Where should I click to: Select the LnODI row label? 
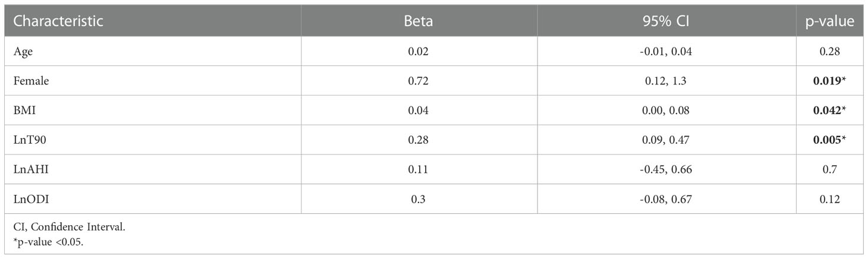pyautogui.click(x=29, y=200)
